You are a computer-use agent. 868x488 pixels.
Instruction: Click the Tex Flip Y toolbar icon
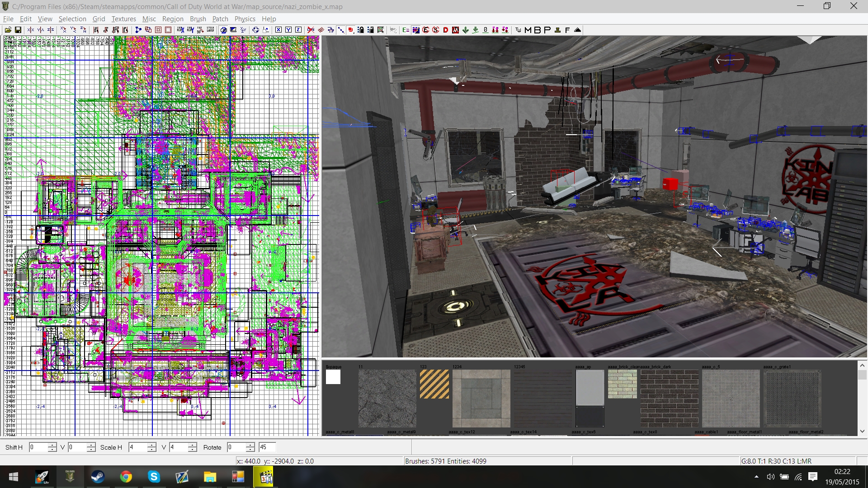190,30
